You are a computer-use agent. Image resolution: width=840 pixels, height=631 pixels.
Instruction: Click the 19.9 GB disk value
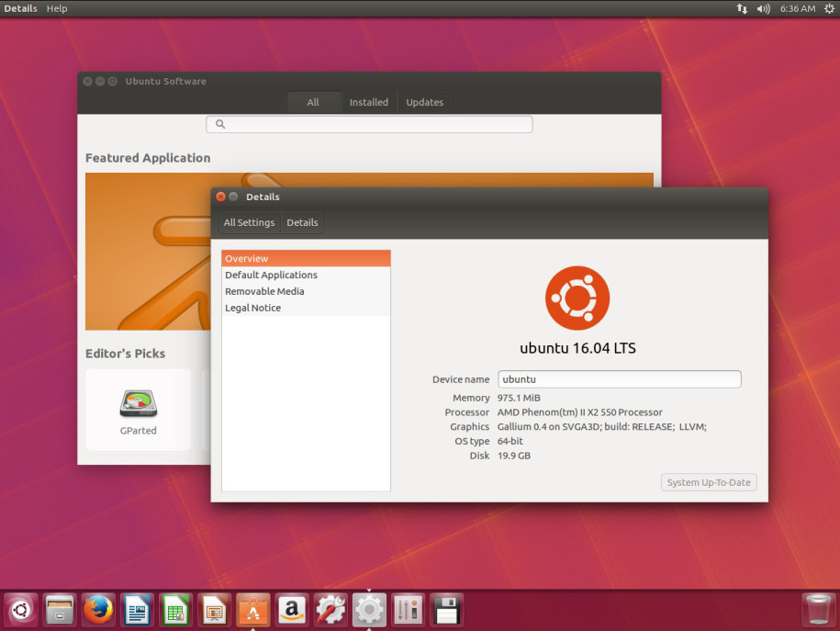(x=514, y=456)
